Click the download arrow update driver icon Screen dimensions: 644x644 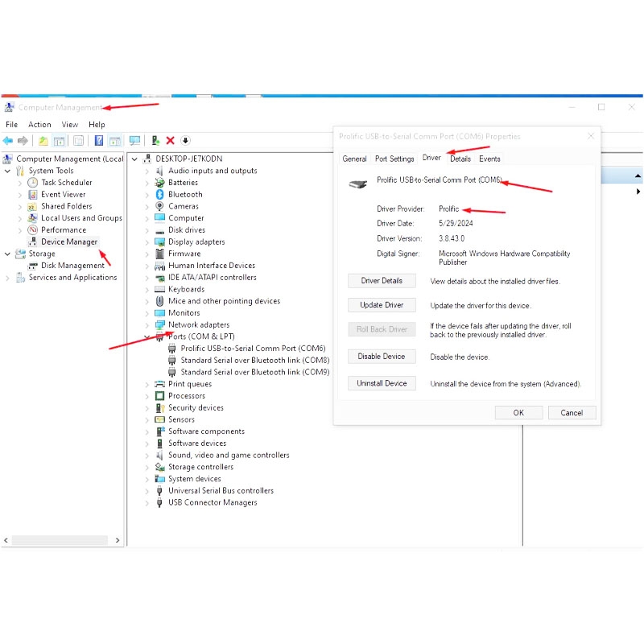pos(185,141)
